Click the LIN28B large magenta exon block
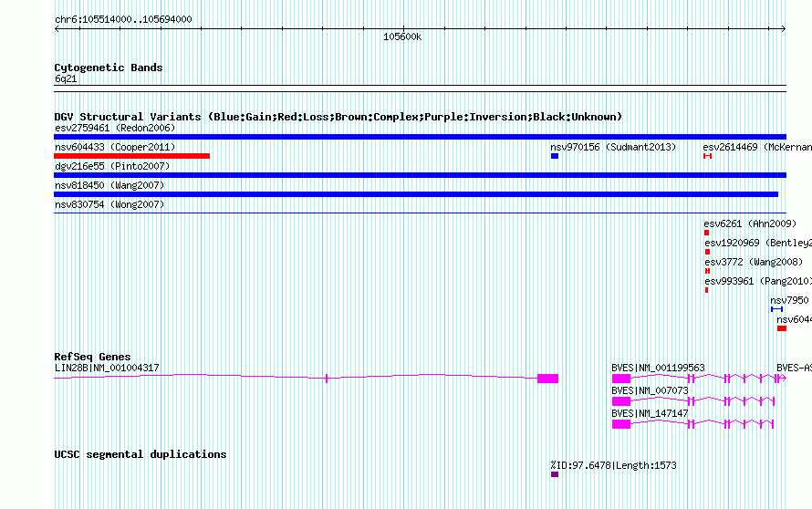This screenshot has height=509, width=812. [x=548, y=379]
